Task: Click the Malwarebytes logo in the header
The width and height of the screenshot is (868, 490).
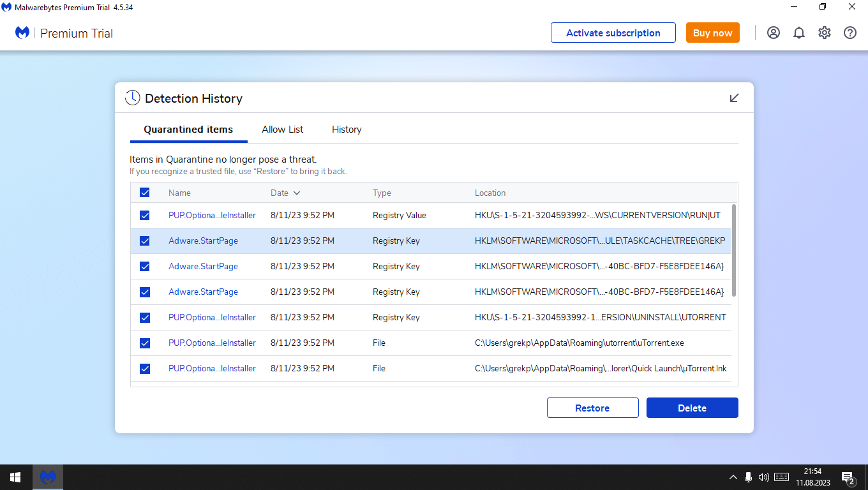Action: [x=22, y=33]
